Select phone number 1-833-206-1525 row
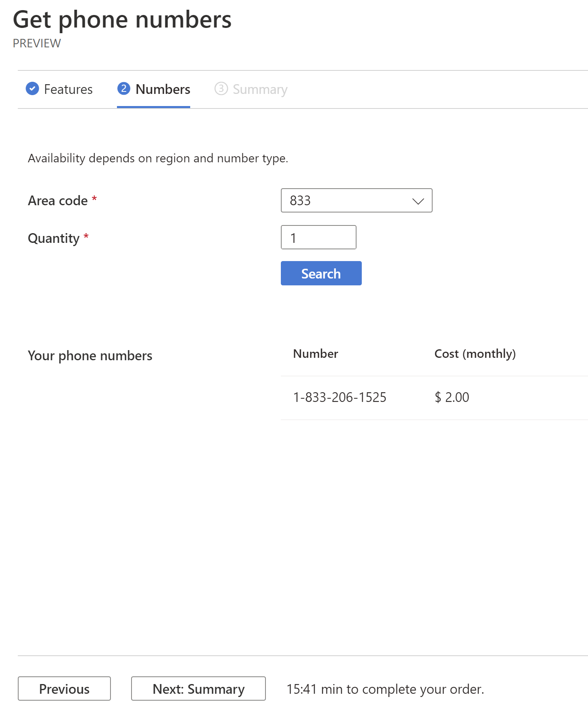The width and height of the screenshot is (588, 714). [x=434, y=397]
